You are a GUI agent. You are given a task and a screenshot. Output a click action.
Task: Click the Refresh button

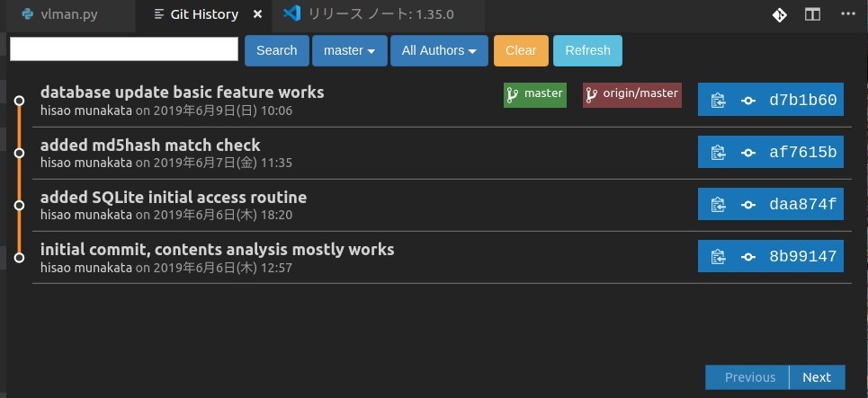click(587, 50)
